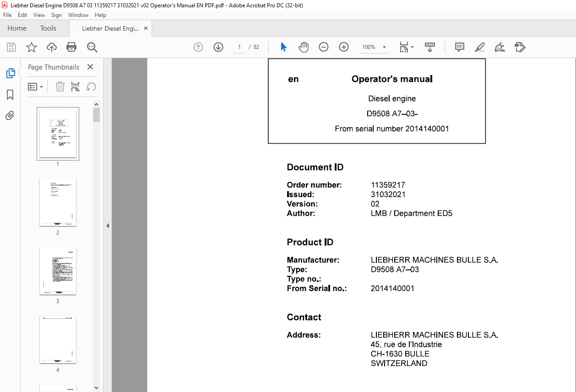Open the View menu

pyautogui.click(x=39, y=15)
